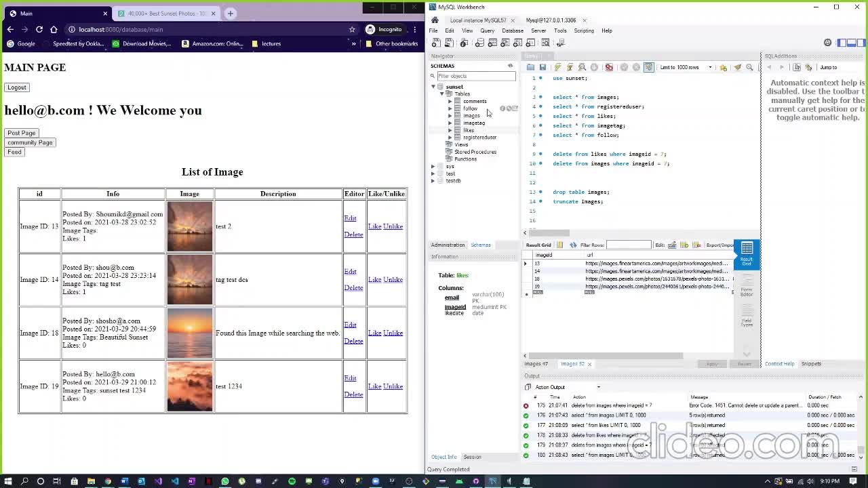
Task: Open the Scripting menu
Action: tap(584, 30)
